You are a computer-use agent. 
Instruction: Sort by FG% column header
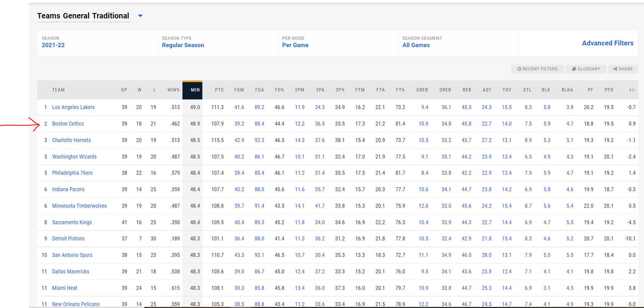click(x=279, y=90)
